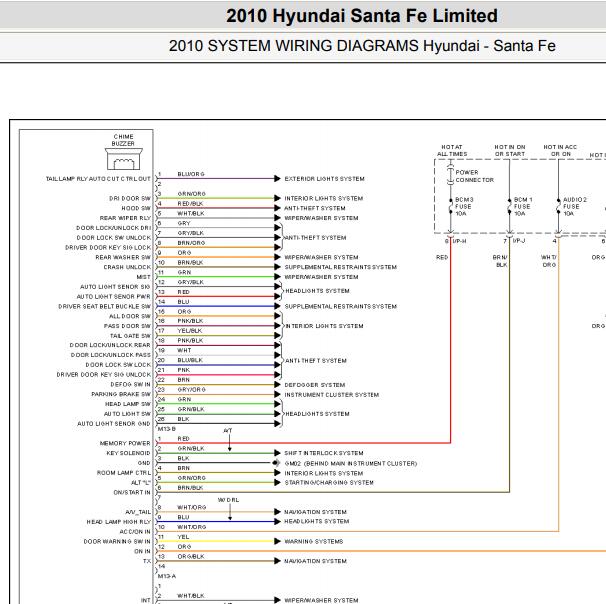The height and width of the screenshot is (604, 606).
Task: Click the '2010 Hyundai Santa Fe Limited' title
Action: point(362,16)
